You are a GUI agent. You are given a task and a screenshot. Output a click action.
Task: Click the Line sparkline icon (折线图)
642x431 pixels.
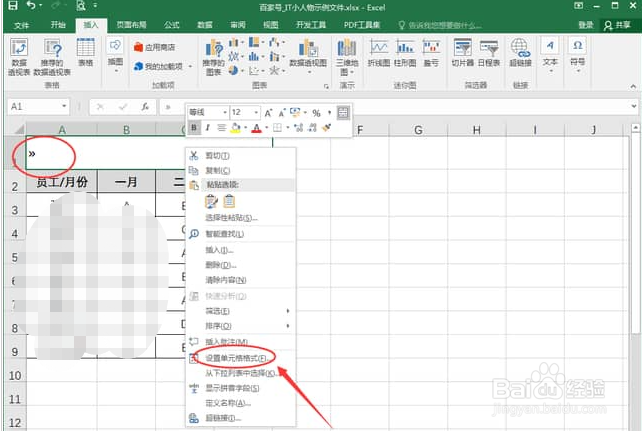pyautogui.click(x=379, y=53)
